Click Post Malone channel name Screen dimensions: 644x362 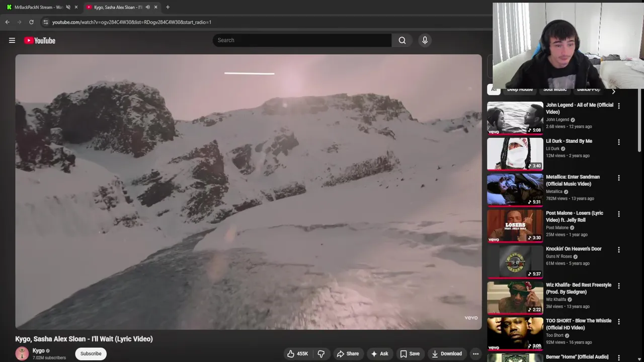click(557, 228)
